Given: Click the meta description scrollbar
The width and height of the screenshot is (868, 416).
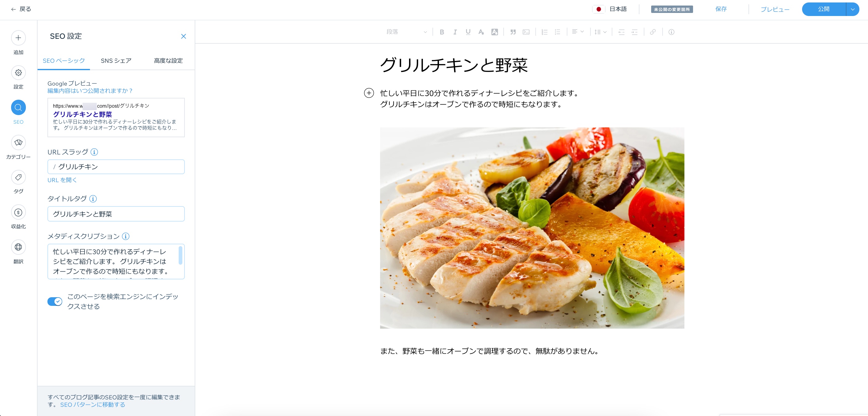Looking at the screenshot, I should coord(180,255).
